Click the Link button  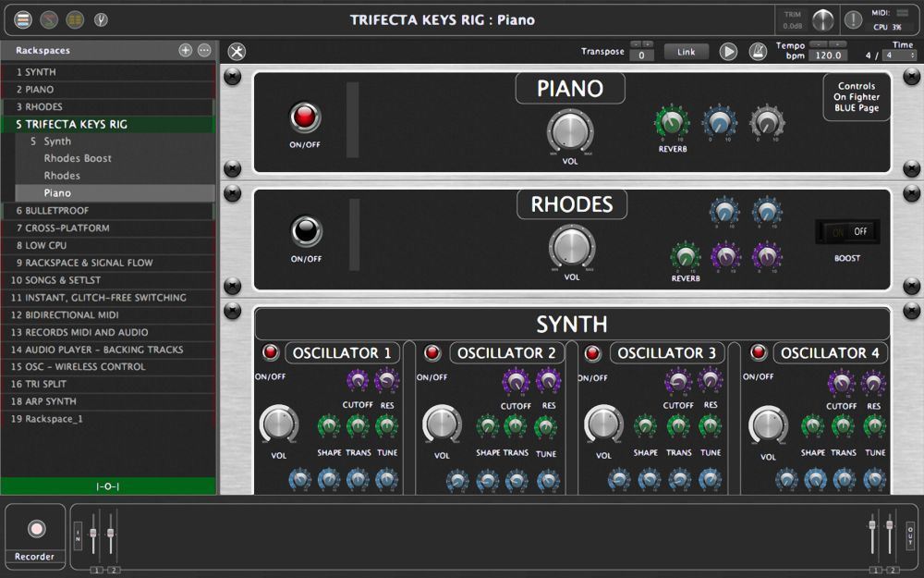point(686,52)
